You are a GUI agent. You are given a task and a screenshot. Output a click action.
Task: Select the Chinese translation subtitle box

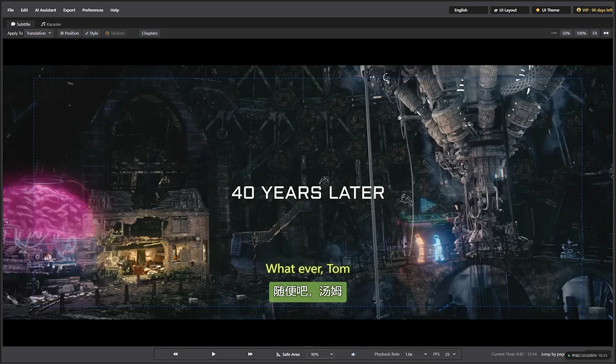pyautogui.click(x=307, y=292)
